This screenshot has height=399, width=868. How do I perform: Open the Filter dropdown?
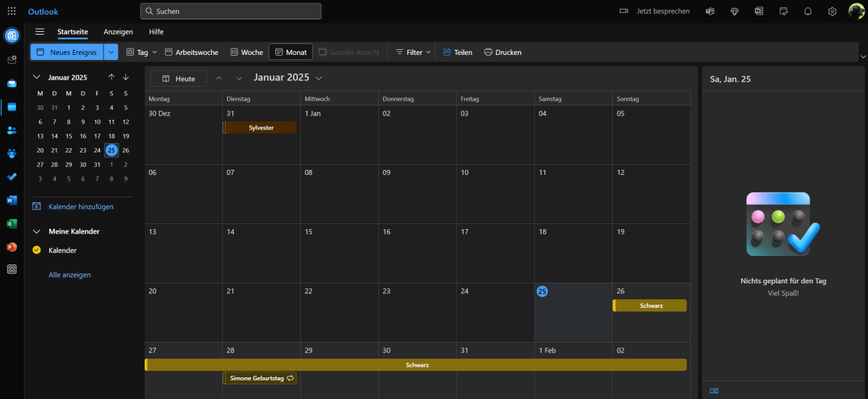[x=413, y=52]
